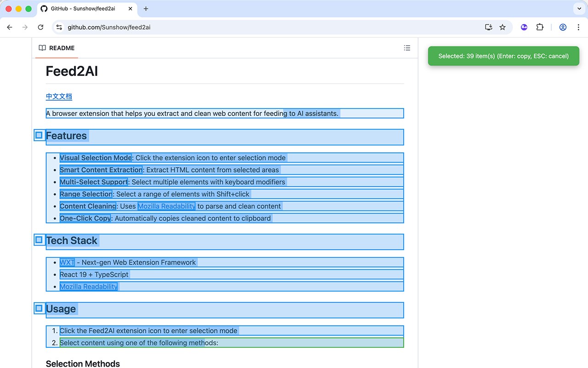This screenshot has height=368, width=588.
Task: Click the Features heading text
Action: tap(66, 136)
